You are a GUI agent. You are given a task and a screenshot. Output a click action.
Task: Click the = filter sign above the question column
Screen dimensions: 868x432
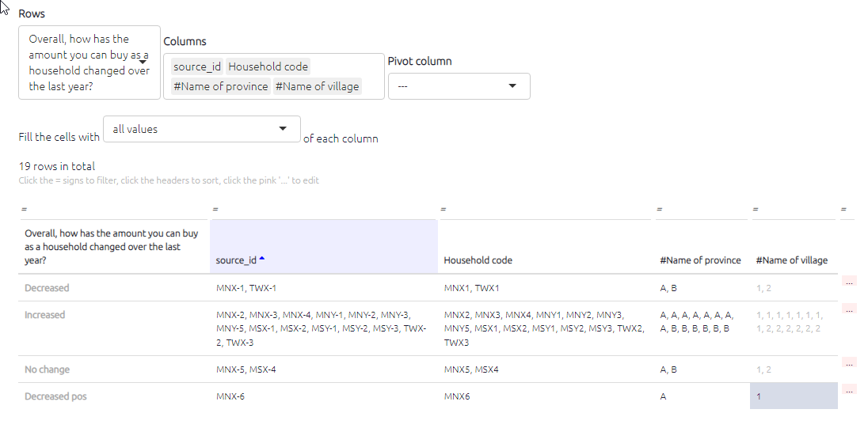[x=25, y=209]
